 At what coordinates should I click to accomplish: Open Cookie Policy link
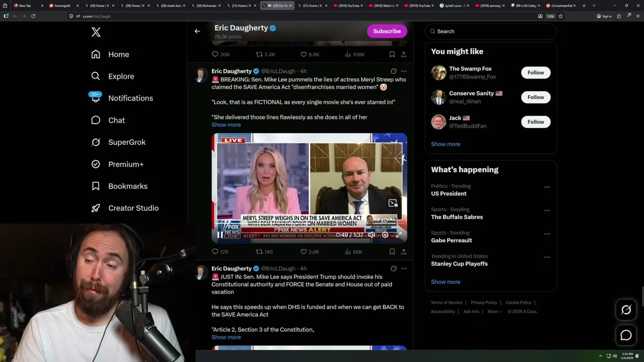518,303
